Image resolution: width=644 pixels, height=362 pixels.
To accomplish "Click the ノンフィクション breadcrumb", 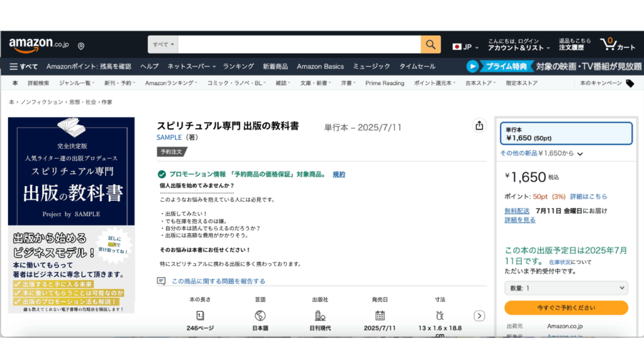I will pyautogui.click(x=42, y=102).
